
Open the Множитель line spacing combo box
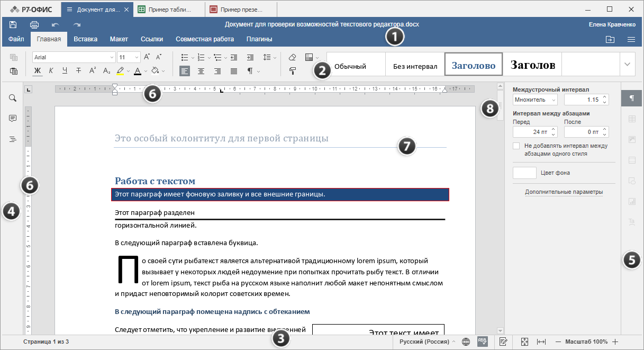click(536, 100)
